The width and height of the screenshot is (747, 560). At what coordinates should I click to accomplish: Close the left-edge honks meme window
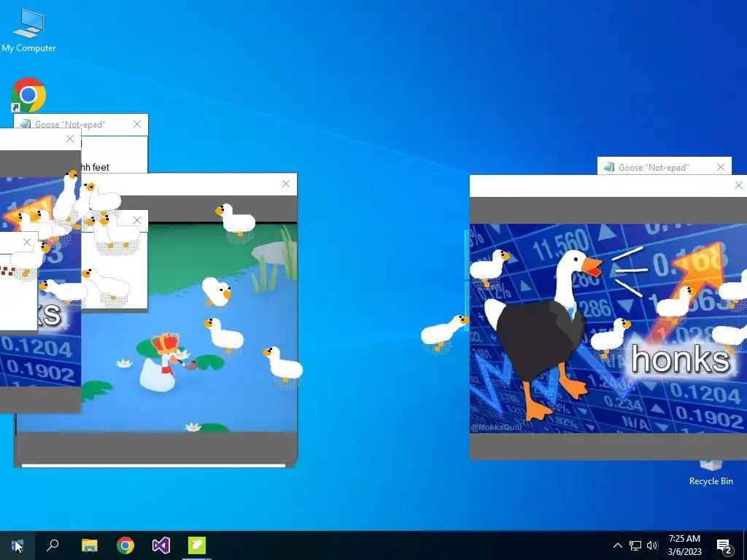70,139
